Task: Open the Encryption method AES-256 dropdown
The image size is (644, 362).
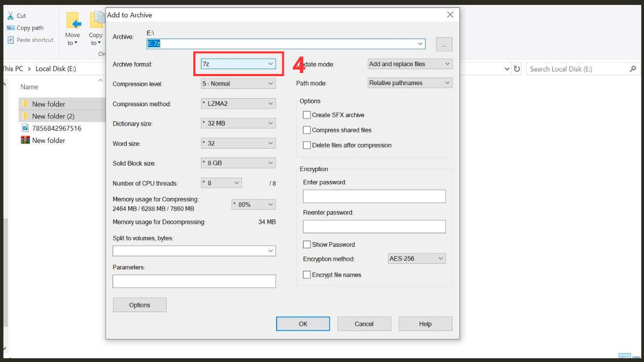Action: click(416, 258)
